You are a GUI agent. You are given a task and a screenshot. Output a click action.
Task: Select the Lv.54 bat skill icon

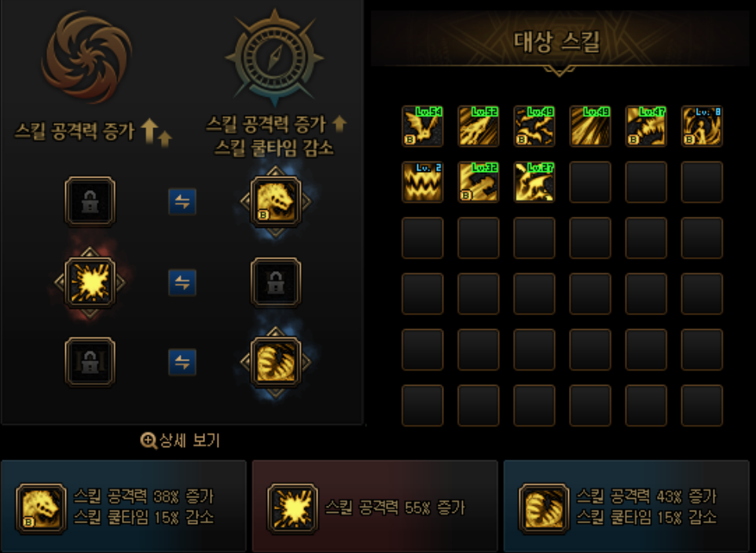click(422, 126)
